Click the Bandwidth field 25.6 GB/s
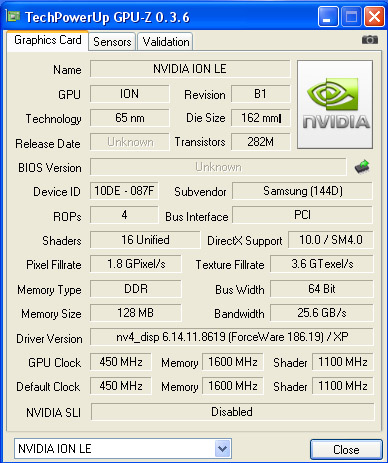 (x=322, y=313)
